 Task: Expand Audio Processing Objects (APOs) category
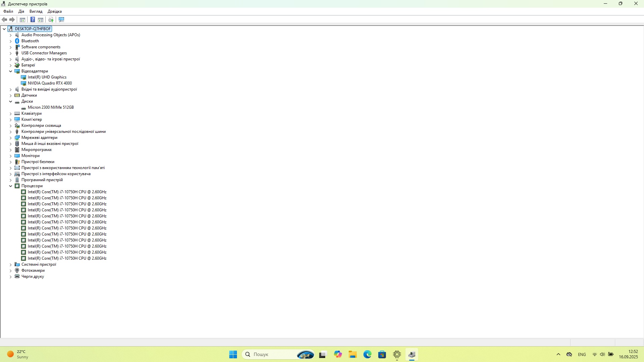[10, 35]
